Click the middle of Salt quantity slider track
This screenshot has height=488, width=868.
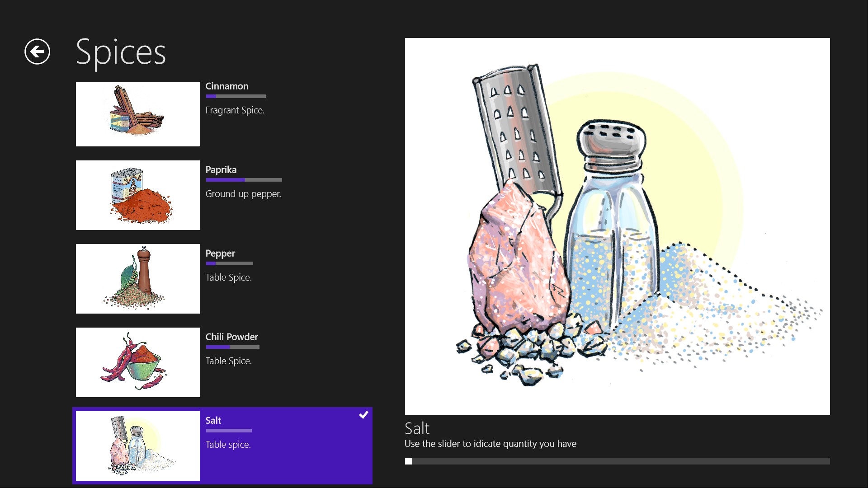(x=617, y=461)
